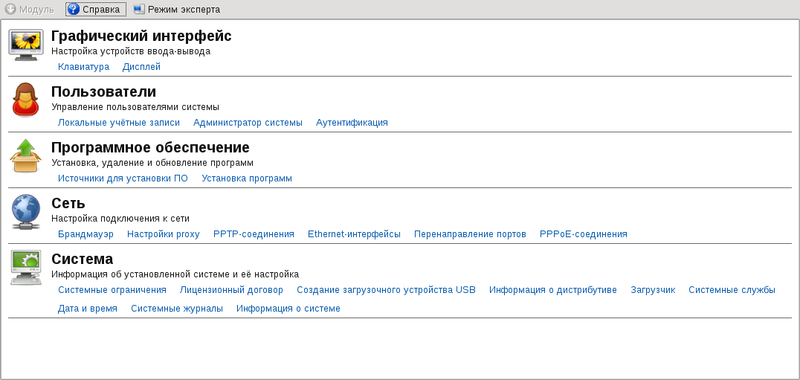Image resolution: width=800 pixels, height=380 pixels.
Task: Switch to Режим эксперта
Action: point(177,10)
